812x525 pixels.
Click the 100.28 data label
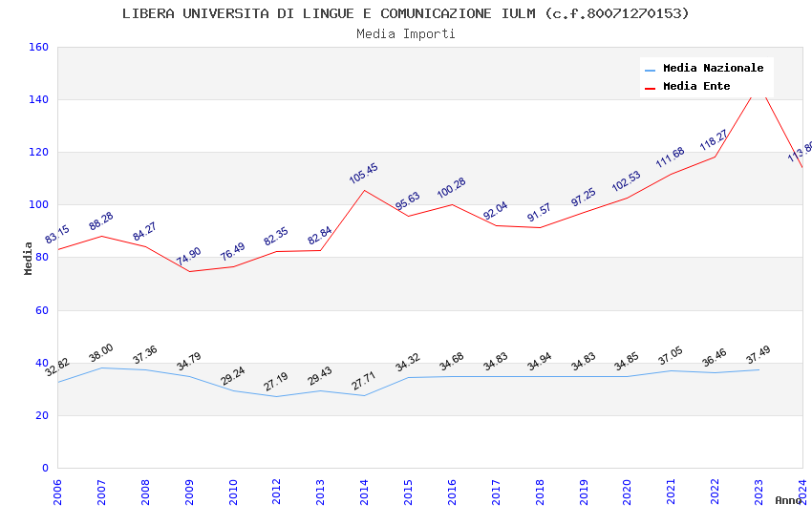click(x=452, y=188)
